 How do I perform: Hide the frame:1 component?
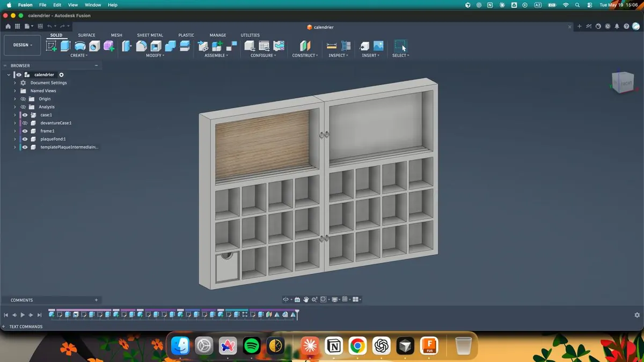[x=25, y=131]
